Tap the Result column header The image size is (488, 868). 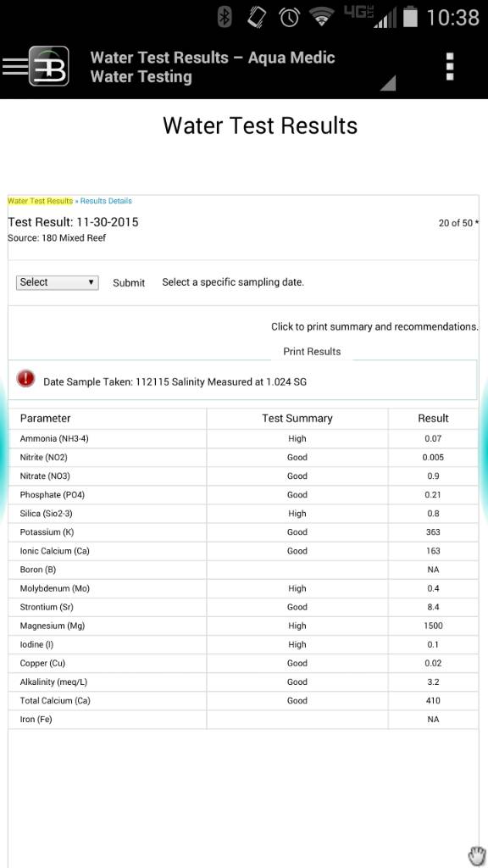point(433,419)
